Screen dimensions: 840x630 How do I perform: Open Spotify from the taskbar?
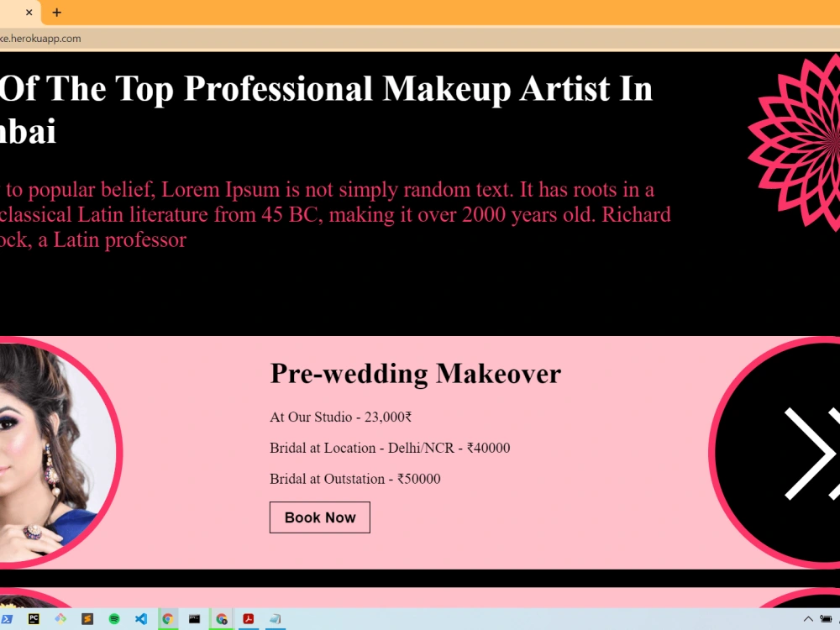(114, 619)
